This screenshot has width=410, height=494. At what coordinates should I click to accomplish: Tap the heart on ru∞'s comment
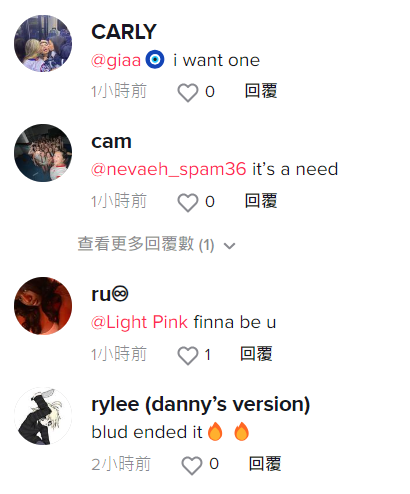188,355
